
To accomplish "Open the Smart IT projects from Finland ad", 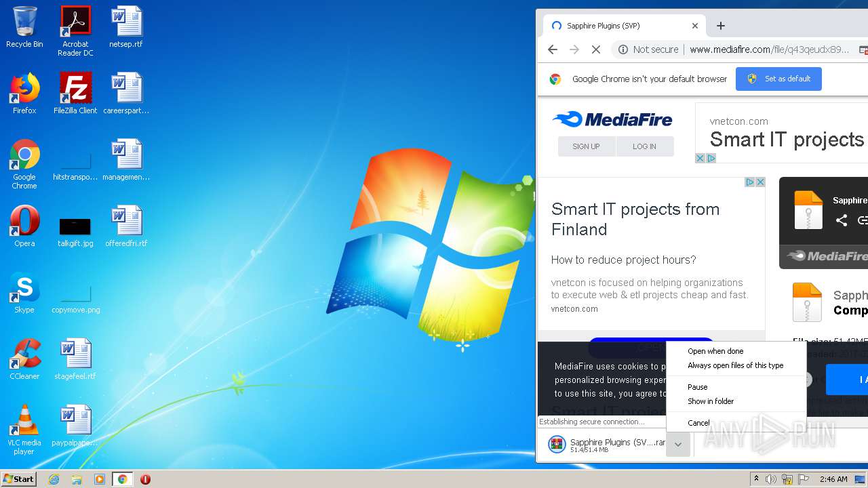I will (635, 219).
